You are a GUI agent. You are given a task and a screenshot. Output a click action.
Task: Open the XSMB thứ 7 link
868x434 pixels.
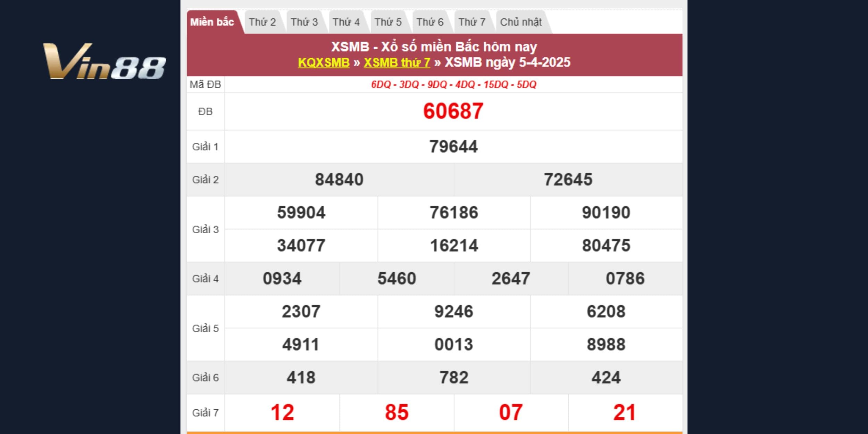tap(397, 62)
